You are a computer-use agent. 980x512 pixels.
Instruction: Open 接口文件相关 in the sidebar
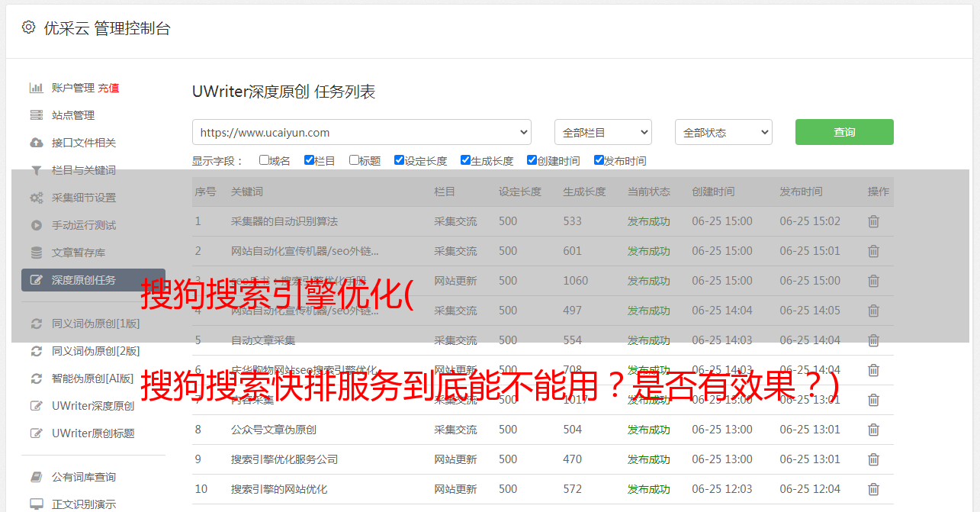tap(84, 143)
